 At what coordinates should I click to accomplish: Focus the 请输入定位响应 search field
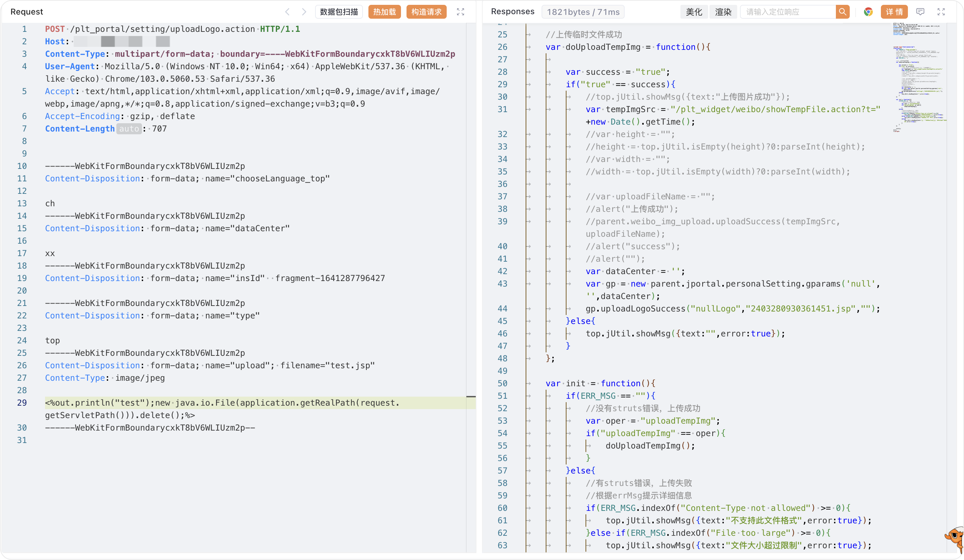click(x=788, y=12)
